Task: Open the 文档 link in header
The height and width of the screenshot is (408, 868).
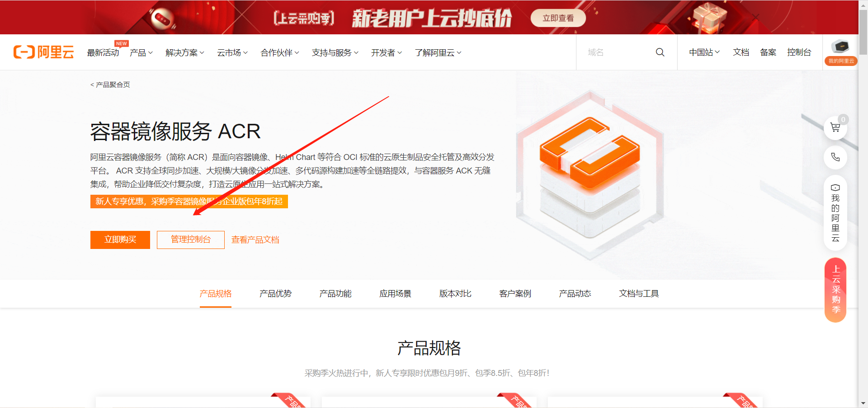Action: pos(741,52)
